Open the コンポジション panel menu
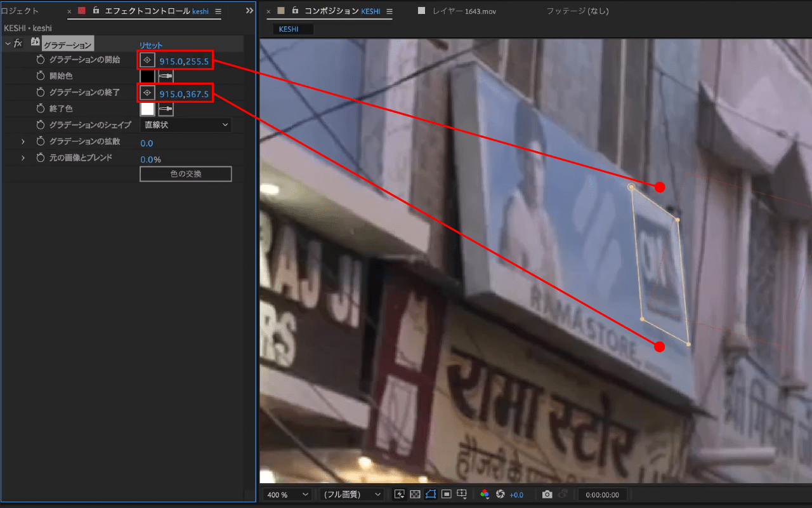812x508 pixels. (389, 11)
